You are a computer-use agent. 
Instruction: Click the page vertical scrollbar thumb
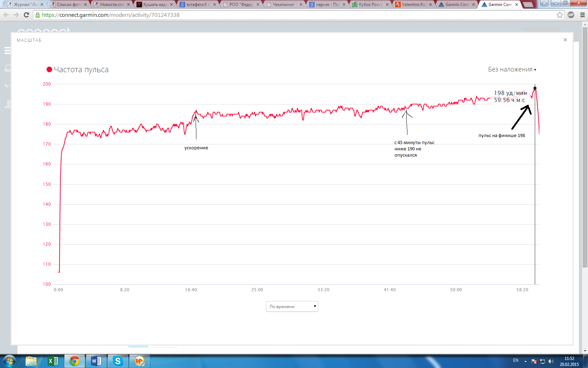[585, 147]
